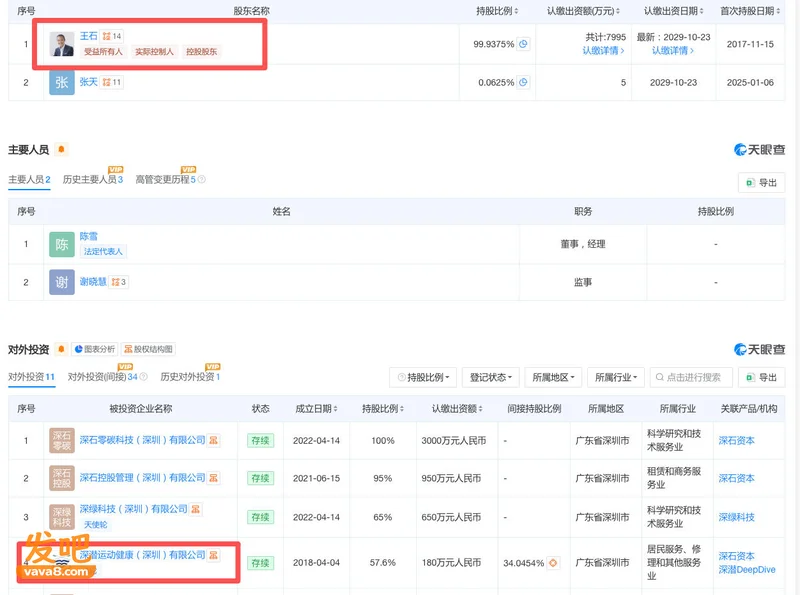Open 深石控股管理（深圳）有限公司 link
The image size is (800, 595).
142,478
